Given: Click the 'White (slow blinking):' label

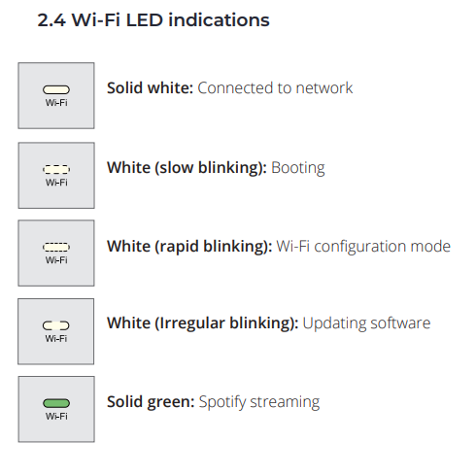Looking at the screenshot, I should (187, 168).
